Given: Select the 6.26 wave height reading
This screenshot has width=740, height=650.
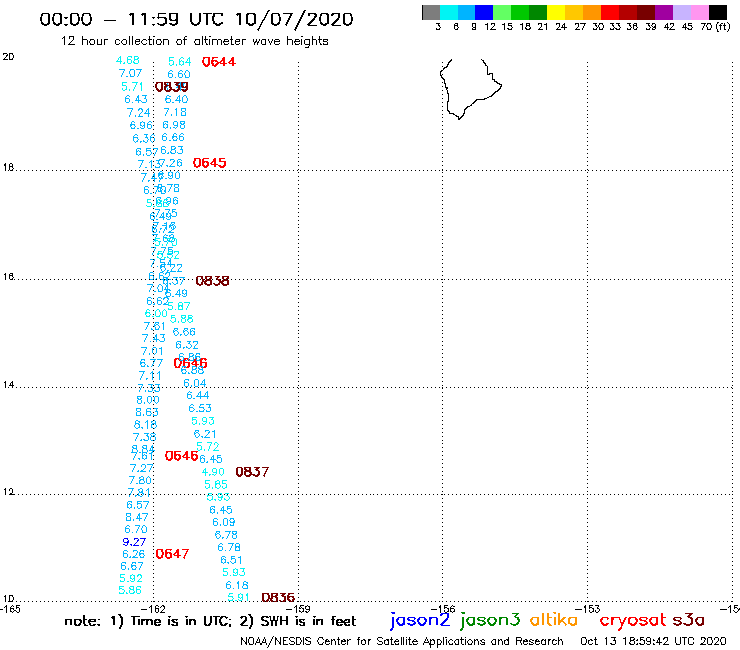Looking at the screenshot, I should coord(134,554).
